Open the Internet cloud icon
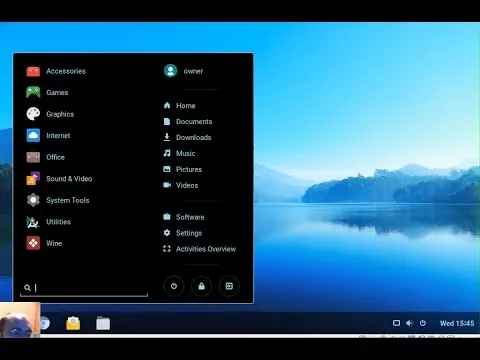Viewport: 480px width, 360px height. click(33, 135)
